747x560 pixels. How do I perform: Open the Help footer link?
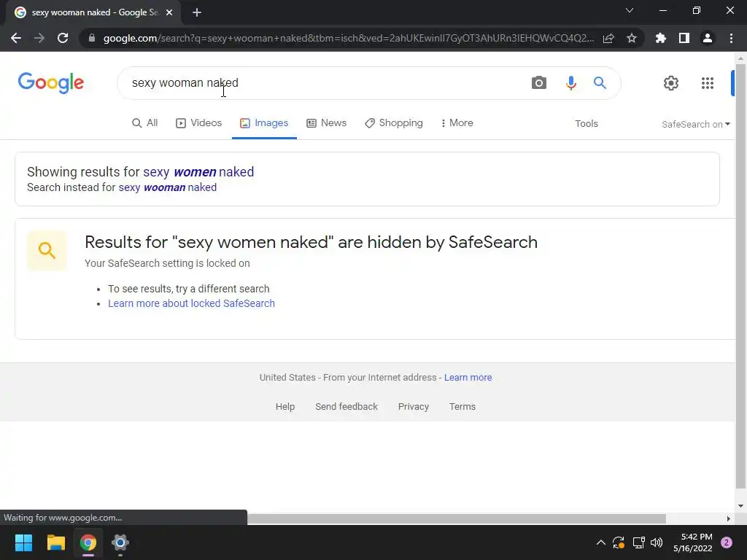pos(285,407)
